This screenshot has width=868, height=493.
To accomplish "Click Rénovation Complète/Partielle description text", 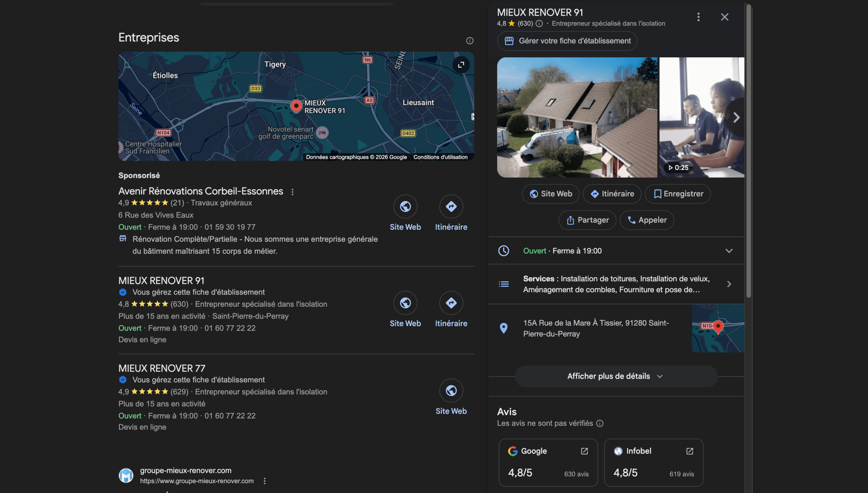I will click(255, 245).
